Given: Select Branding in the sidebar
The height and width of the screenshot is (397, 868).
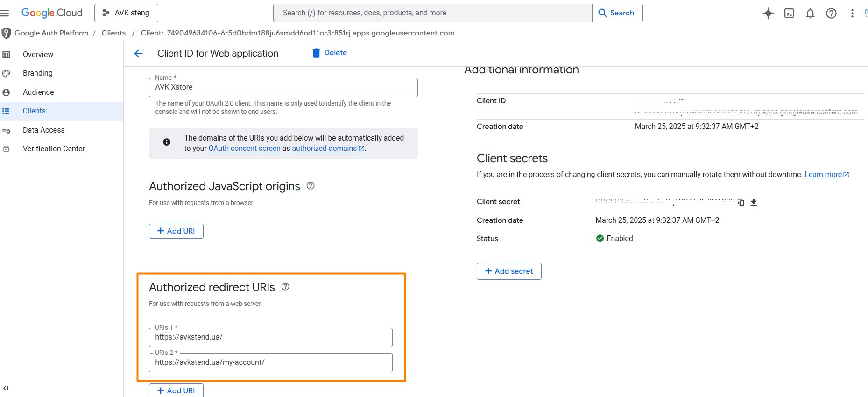Looking at the screenshot, I should 62,73.
